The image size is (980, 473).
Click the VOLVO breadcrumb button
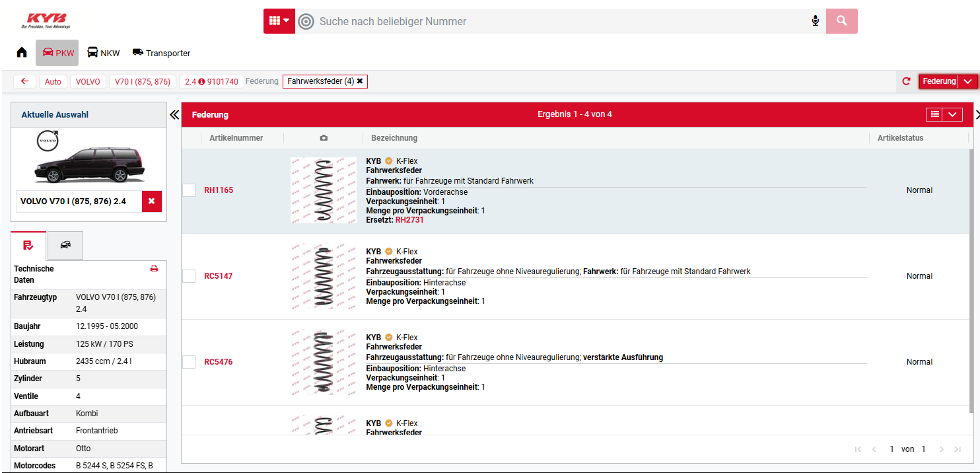(88, 81)
